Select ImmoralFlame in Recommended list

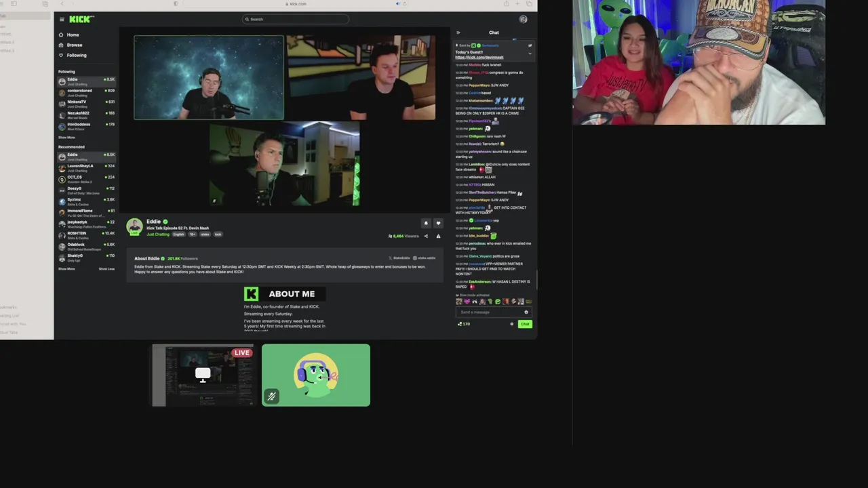coord(86,213)
